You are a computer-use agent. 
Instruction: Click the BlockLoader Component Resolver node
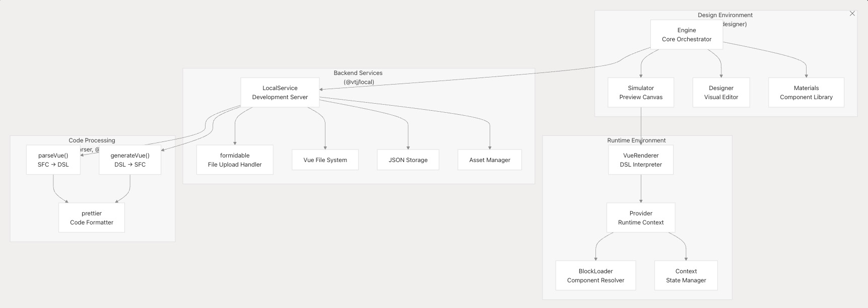point(595,276)
